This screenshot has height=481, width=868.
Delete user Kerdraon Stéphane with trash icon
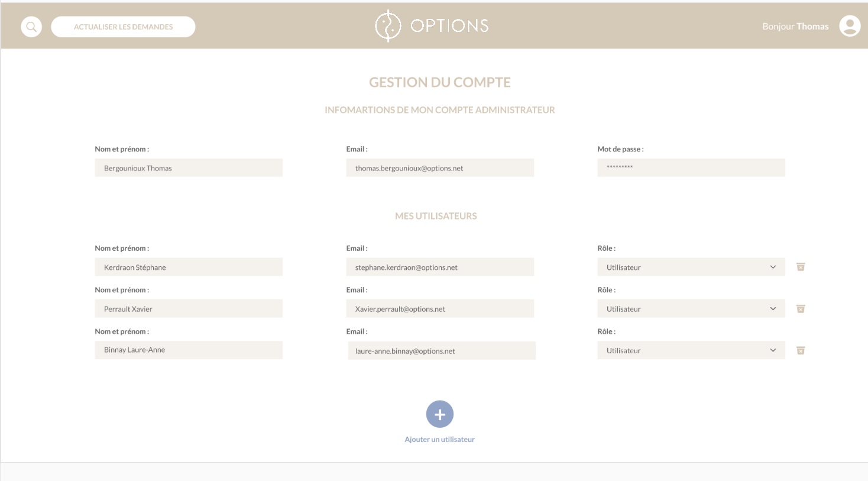click(801, 267)
